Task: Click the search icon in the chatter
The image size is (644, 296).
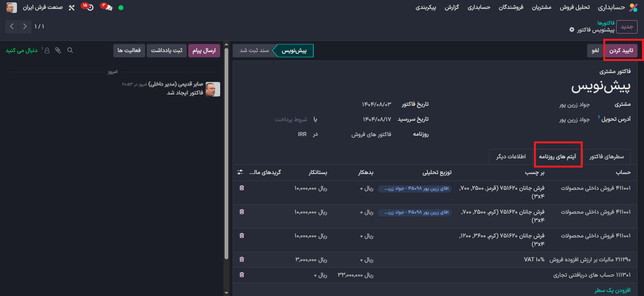Action: (x=70, y=50)
